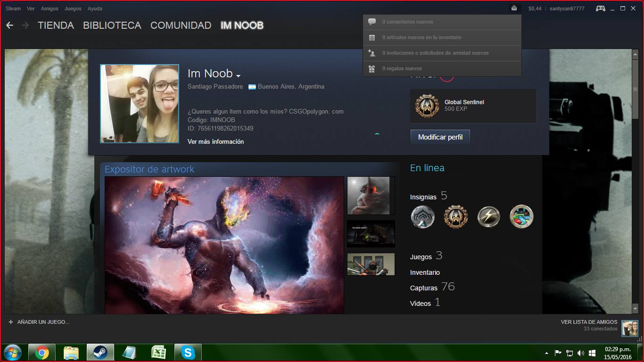Show hidden system tray icons
This screenshot has height=362, width=644.
click(547, 353)
